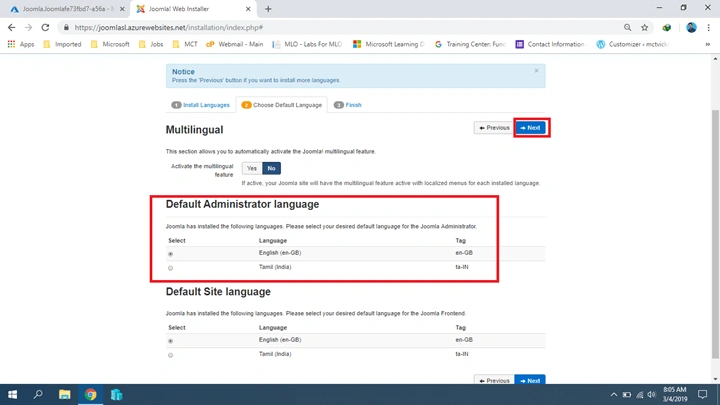Select Tamil (India) as Administrator language
The image size is (720, 405).
(170, 268)
